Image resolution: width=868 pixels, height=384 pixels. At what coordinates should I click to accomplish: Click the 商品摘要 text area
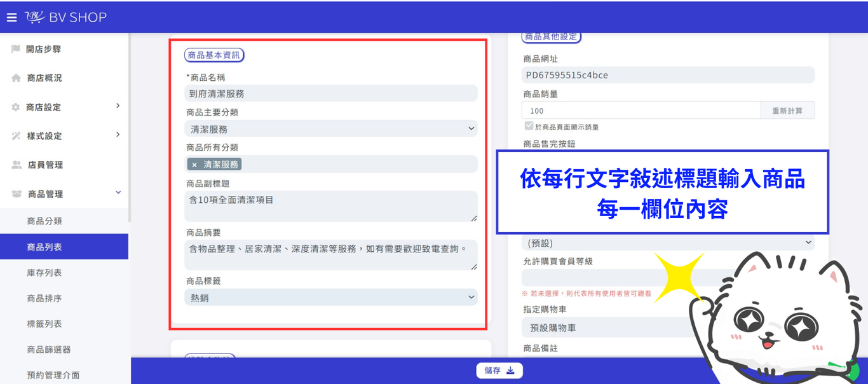(x=331, y=255)
